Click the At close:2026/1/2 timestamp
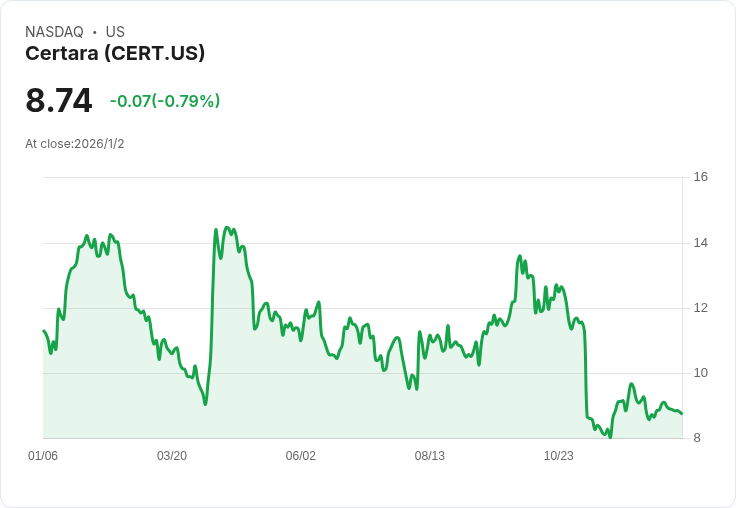The width and height of the screenshot is (736, 508). [75, 144]
